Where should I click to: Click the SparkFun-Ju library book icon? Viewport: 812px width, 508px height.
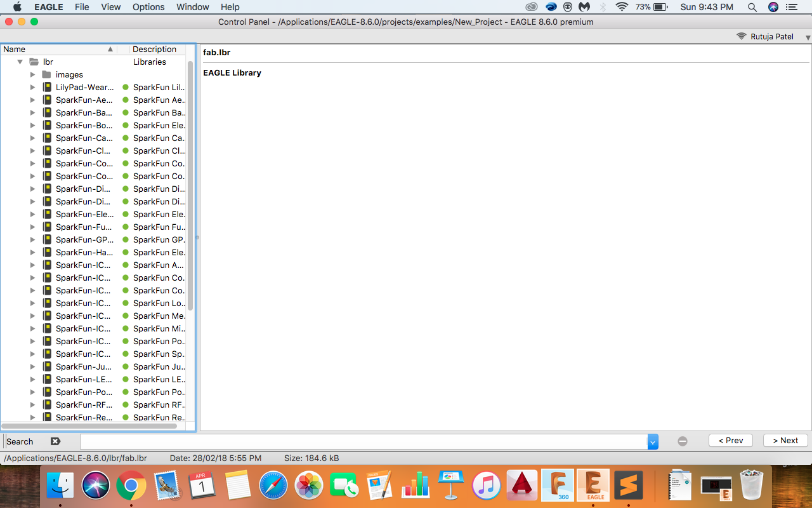pos(47,366)
